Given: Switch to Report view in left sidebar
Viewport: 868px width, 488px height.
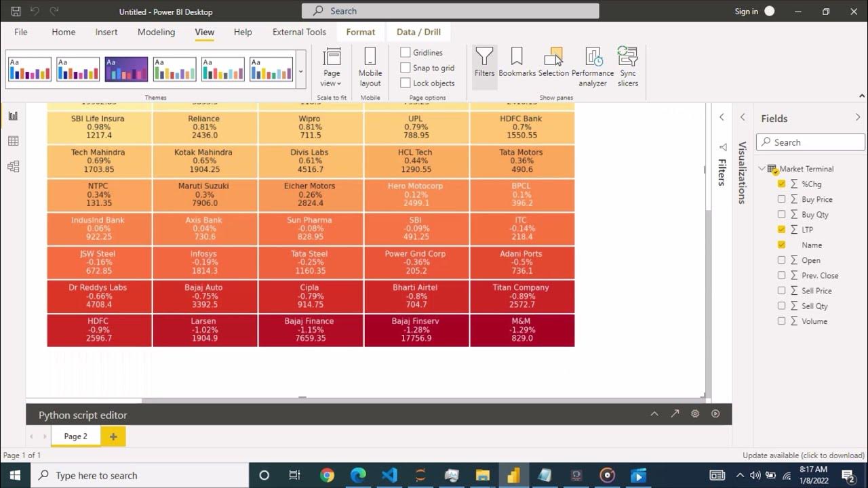Looking at the screenshot, I should 13,116.
